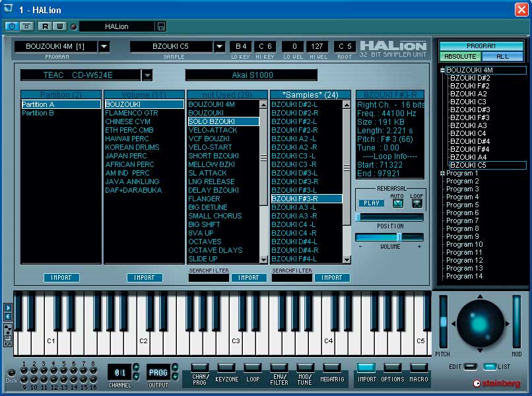Toggle the rehearsal AUTO checkbox
This screenshot has height=396, width=532.
coord(397,203)
